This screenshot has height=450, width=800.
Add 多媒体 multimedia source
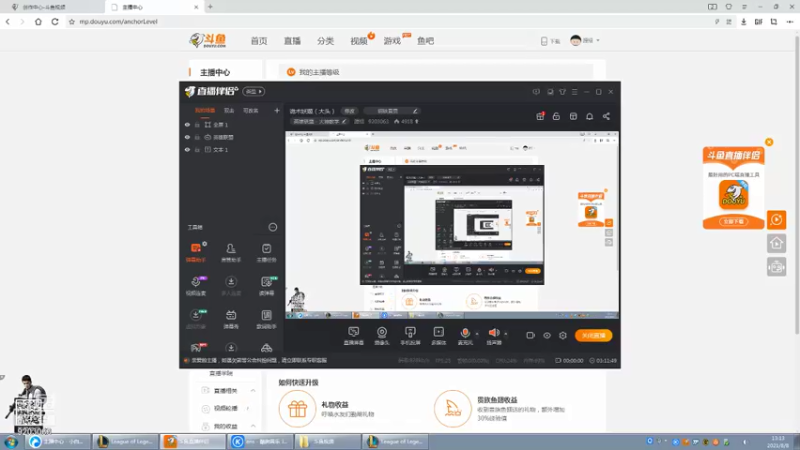(x=439, y=336)
